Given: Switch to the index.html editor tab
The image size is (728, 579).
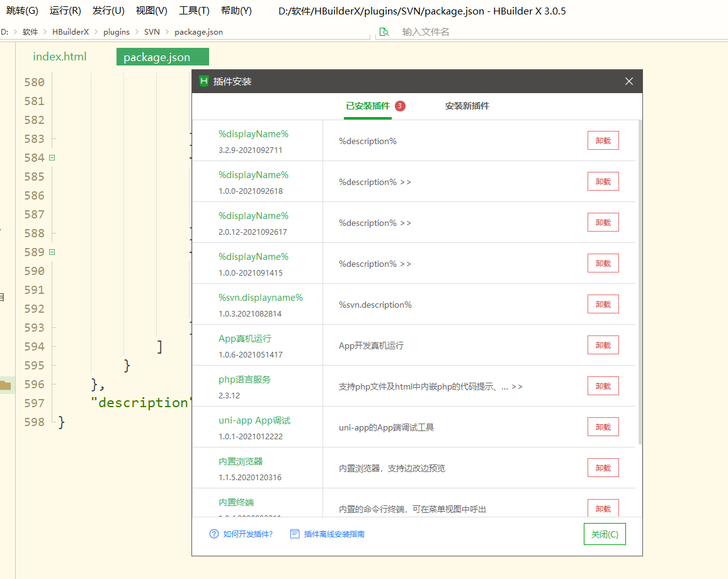Looking at the screenshot, I should [60, 57].
